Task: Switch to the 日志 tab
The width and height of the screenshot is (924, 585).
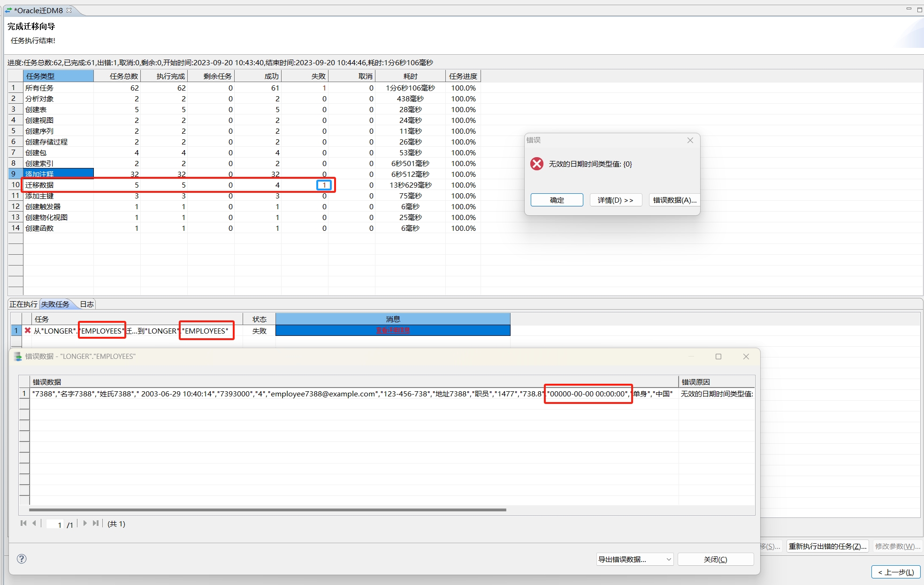Action: pyautogui.click(x=87, y=304)
